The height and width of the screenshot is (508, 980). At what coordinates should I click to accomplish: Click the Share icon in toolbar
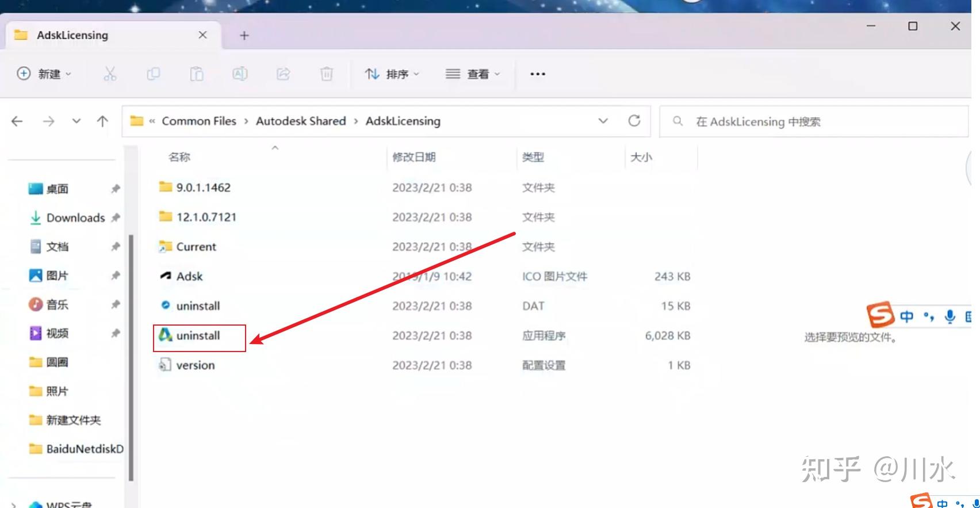click(x=283, y=74)
